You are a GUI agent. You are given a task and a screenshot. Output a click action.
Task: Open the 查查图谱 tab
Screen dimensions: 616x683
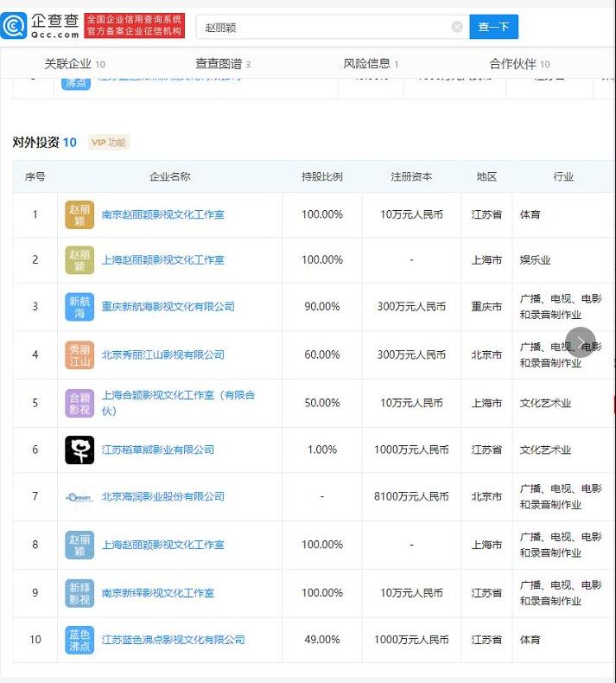(223, 64)
